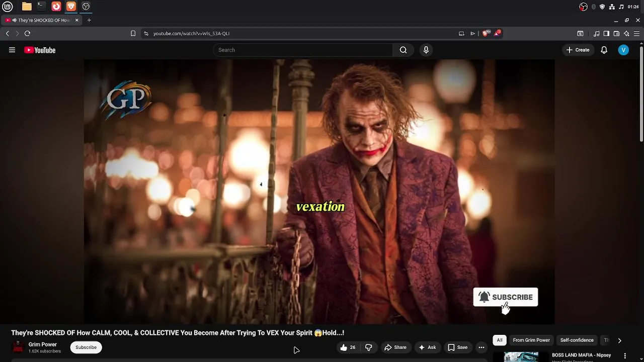This screenshot has width=644, height=362.
Task: Click the like count 26
Action: [x=353, y=347]
